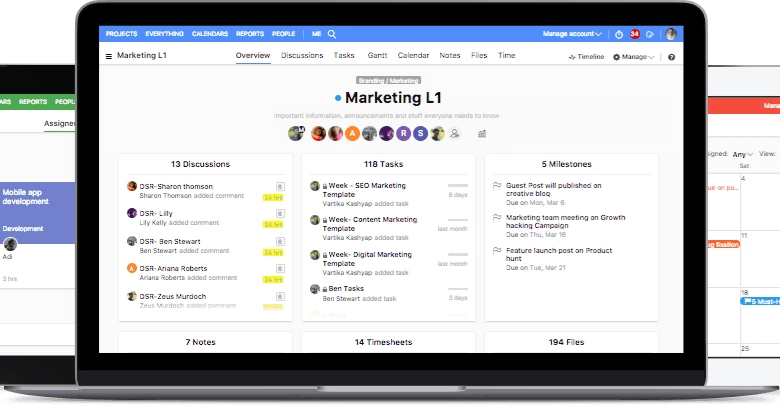Click the add person icon after member avatars
780x408 pixels.
click(x=455, y=133)
